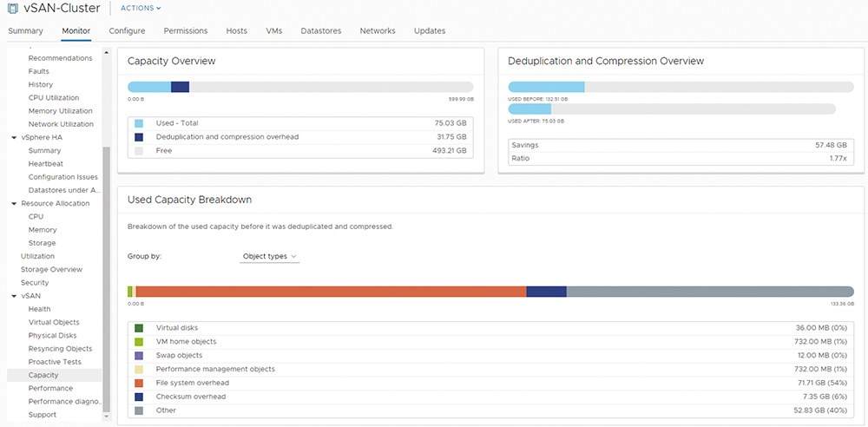Open Summary under vSphere HA

[x=45, y=151]
